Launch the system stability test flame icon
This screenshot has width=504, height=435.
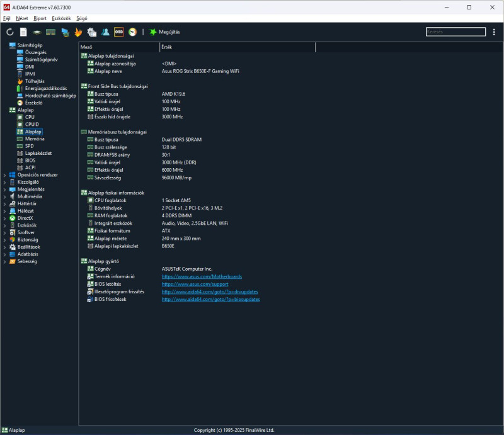pyautogui.click(x=78, y=32)
